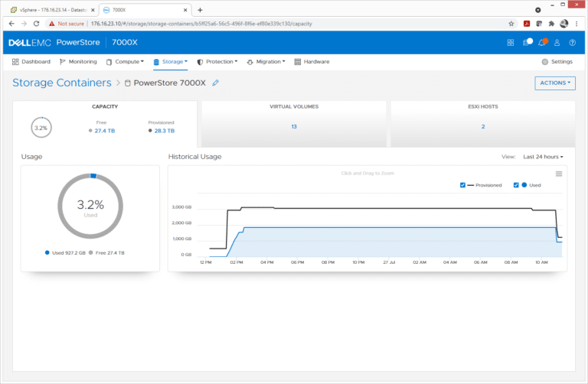Open the second browser extension icon
Screen dimensions: 588x384
539,24
